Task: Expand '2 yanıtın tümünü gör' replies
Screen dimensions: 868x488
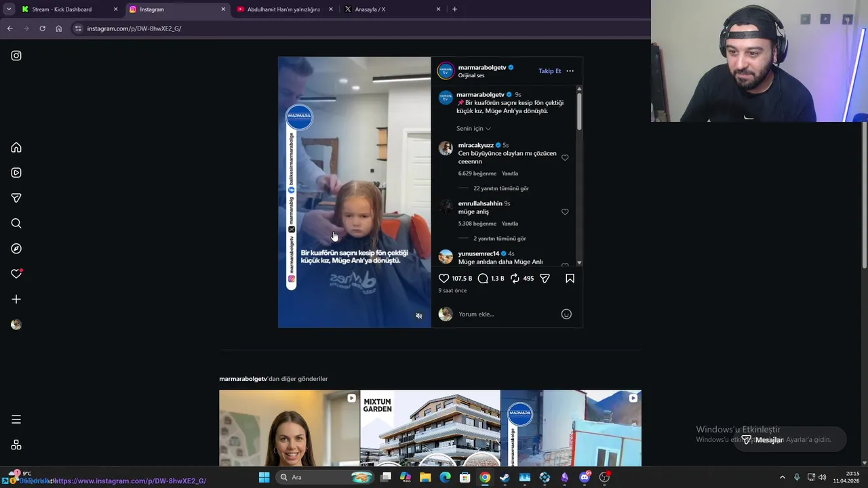Action: (x=500, y=239)
